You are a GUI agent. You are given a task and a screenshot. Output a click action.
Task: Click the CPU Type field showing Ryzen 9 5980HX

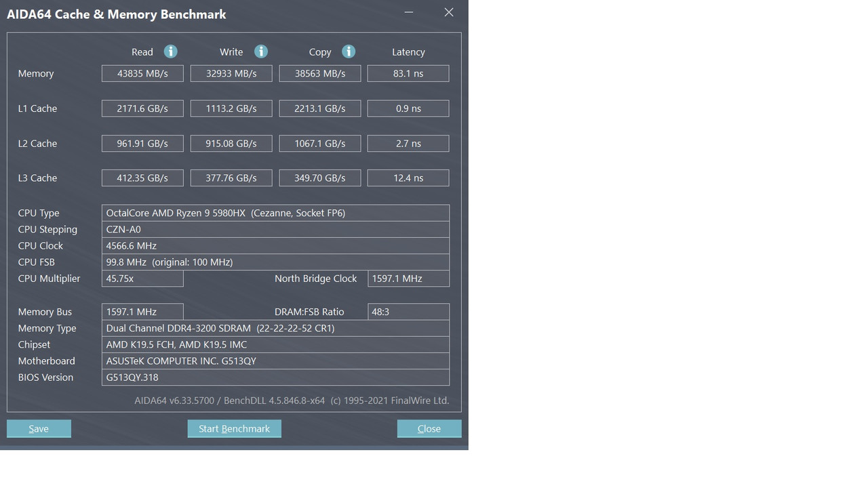275,212
